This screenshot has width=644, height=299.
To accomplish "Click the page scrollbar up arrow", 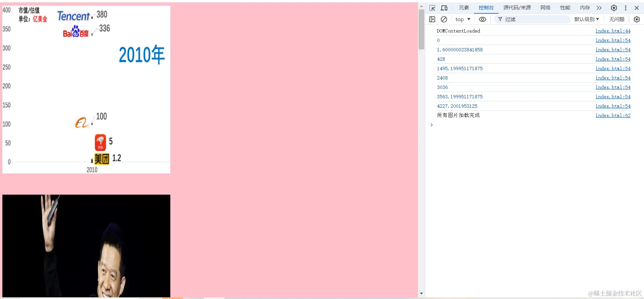I will [421, 6].
